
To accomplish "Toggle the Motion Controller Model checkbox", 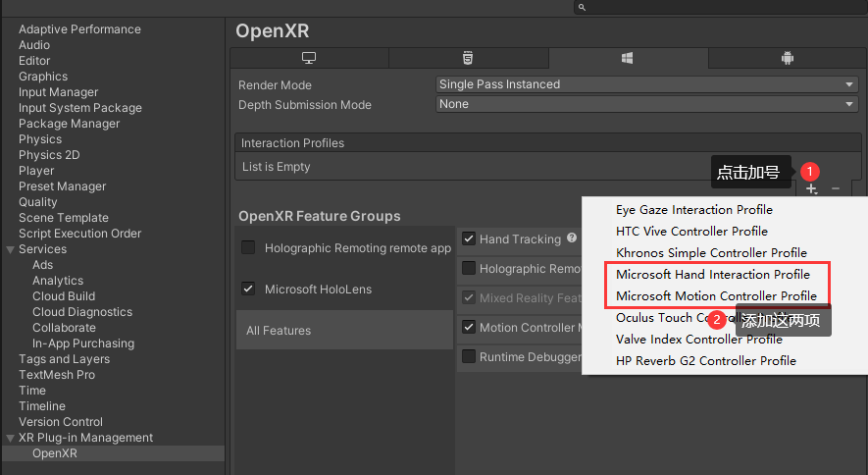I will [468, 327].
